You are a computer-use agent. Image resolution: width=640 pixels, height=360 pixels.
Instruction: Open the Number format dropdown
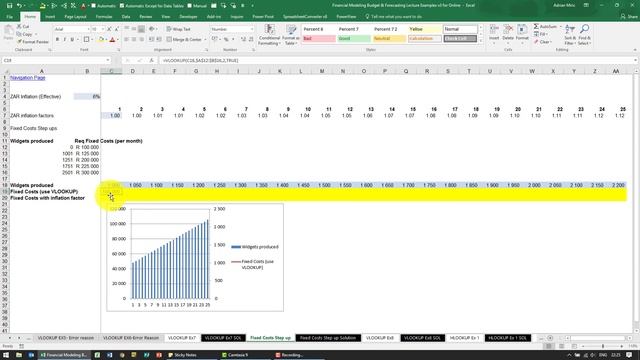click(251, 29)
